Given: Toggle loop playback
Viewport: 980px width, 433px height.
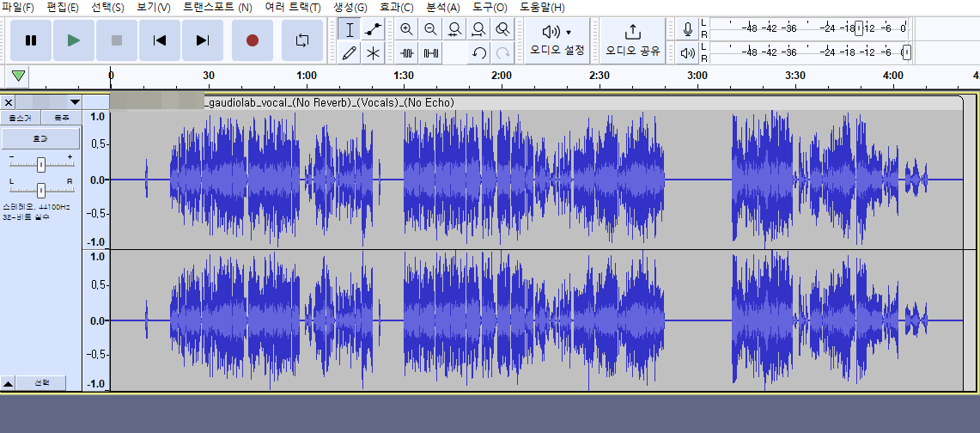Looking at the screenshot, I should (301, 40).
